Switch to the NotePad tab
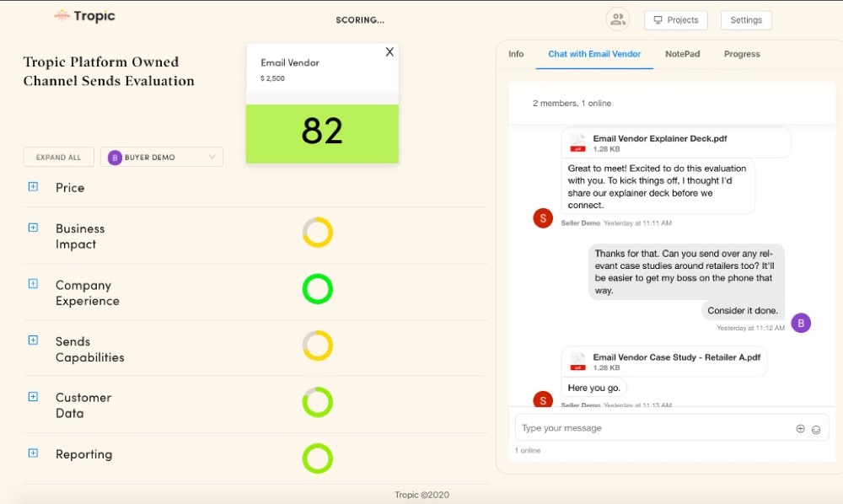Screen dimensions: 843x504 pos(682,54)
